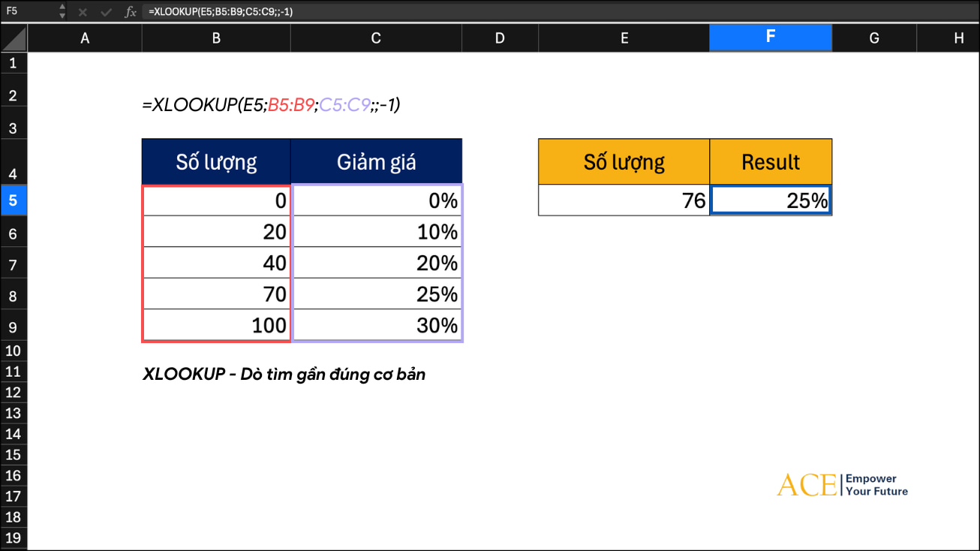This screenshot has height=551, width=980.
Task: Click the Giảm giá header cell
Action: [376, 161]
